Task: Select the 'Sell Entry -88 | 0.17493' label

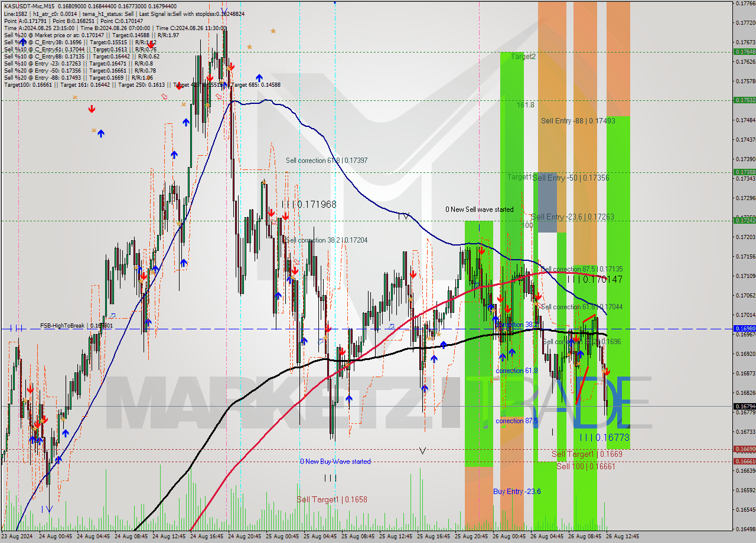Action: tap(578, 121)
